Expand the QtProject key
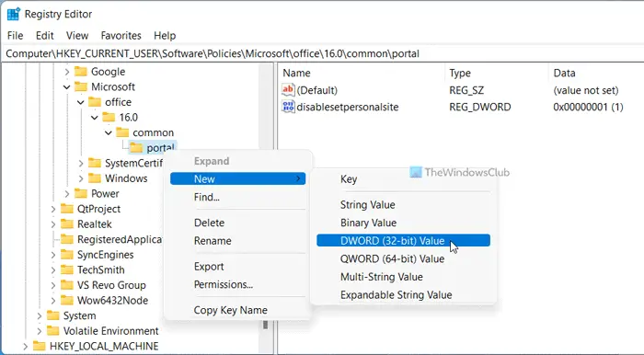The height and width of the screenshot is (355, 644). click(x=53, y=210)
